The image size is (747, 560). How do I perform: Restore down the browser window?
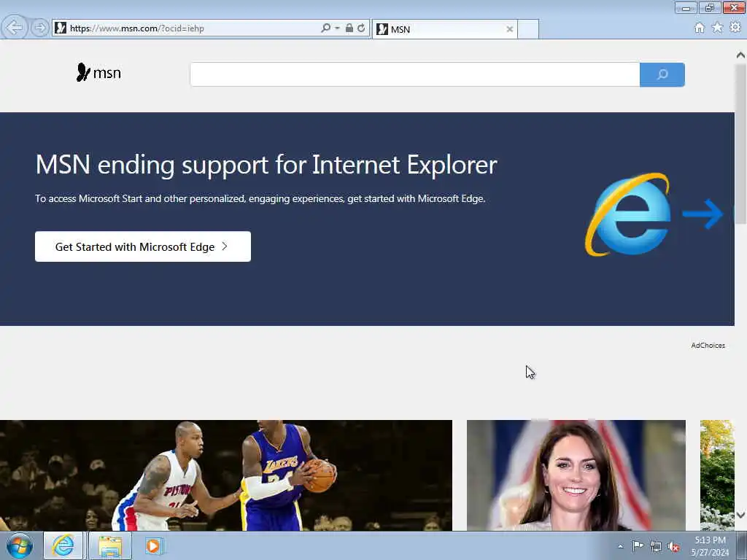(x=710, y=7)
